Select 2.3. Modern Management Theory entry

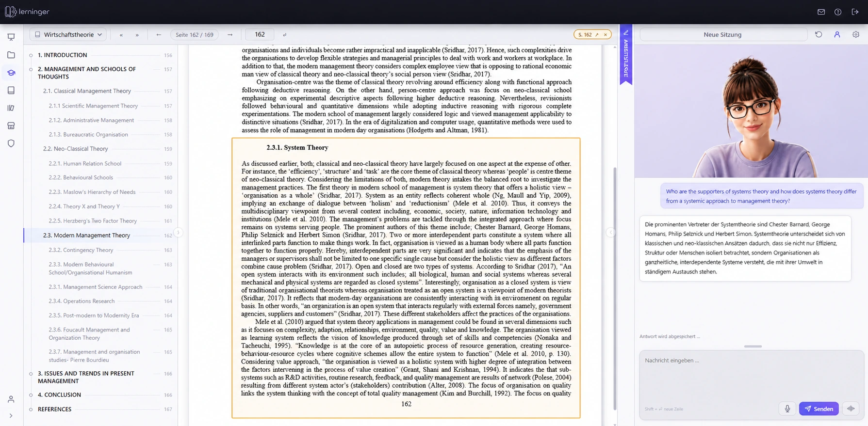pyautogui.click(x=100, y=235)
